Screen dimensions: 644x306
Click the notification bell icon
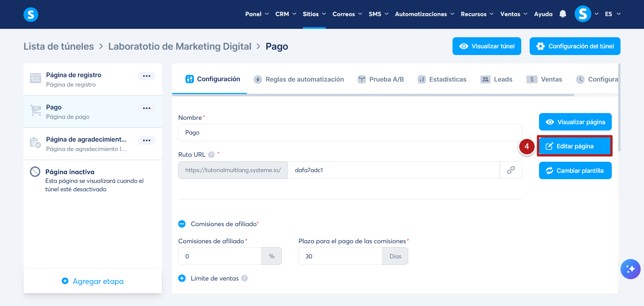pos(563,14)
